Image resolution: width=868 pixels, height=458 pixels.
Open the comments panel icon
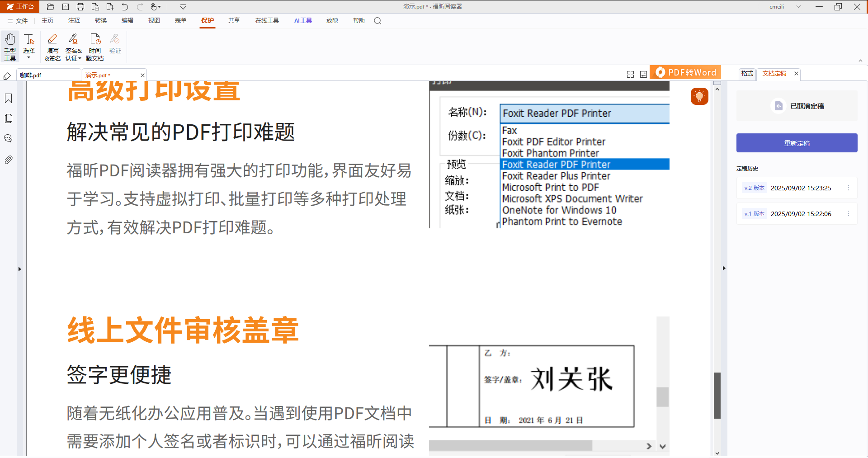(x=9, y=138)
